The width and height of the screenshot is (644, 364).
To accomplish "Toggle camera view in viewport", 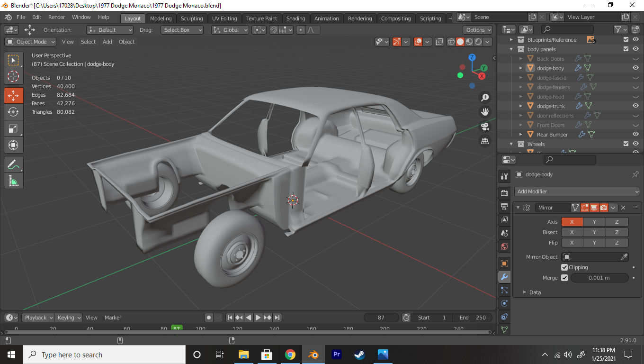I will click(485, 127).
